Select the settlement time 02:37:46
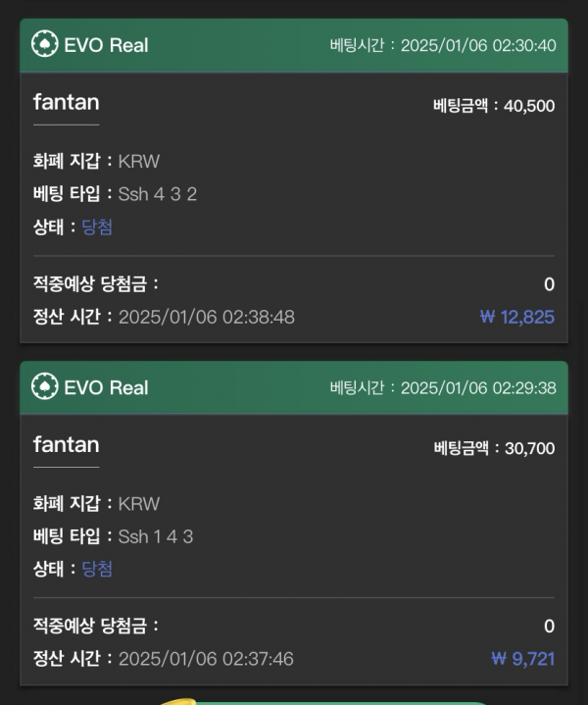 [206, 659]
